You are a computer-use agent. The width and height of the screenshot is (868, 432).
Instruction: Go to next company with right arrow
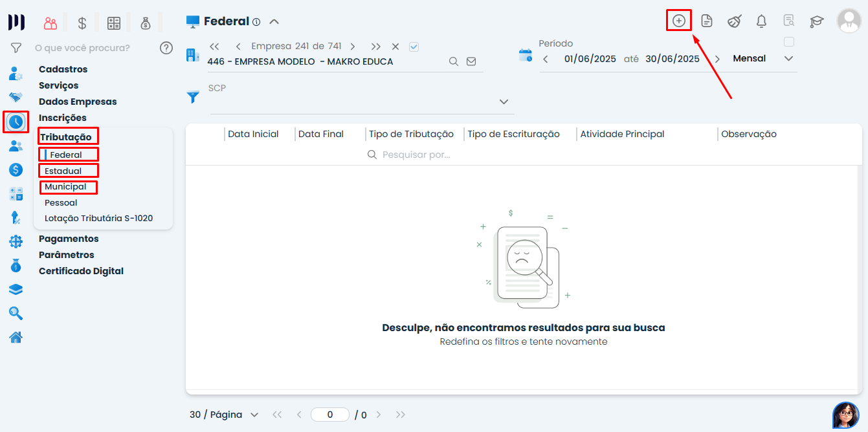pos(352,47)
